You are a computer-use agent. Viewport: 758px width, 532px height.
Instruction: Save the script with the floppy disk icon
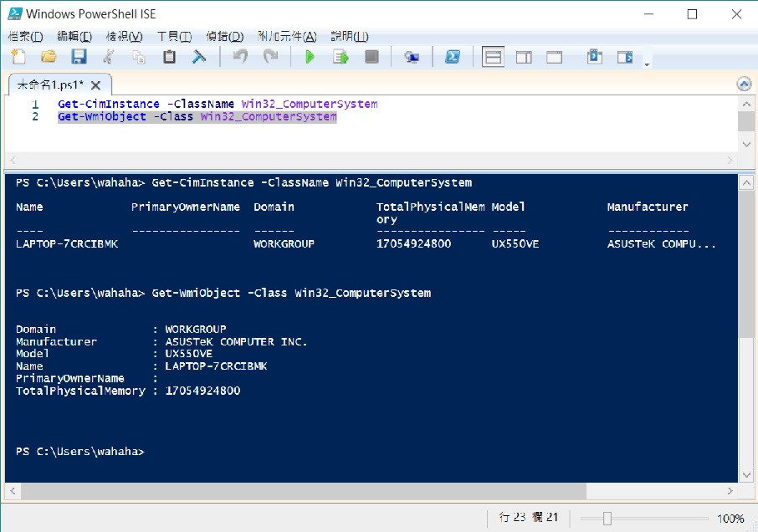tap(79, 57)
